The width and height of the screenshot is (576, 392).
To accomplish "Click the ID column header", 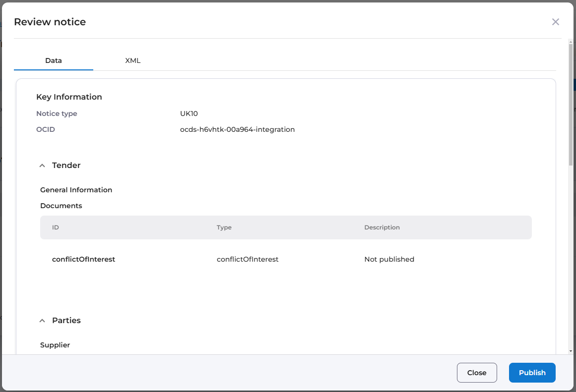I will [x=56, y=227].
